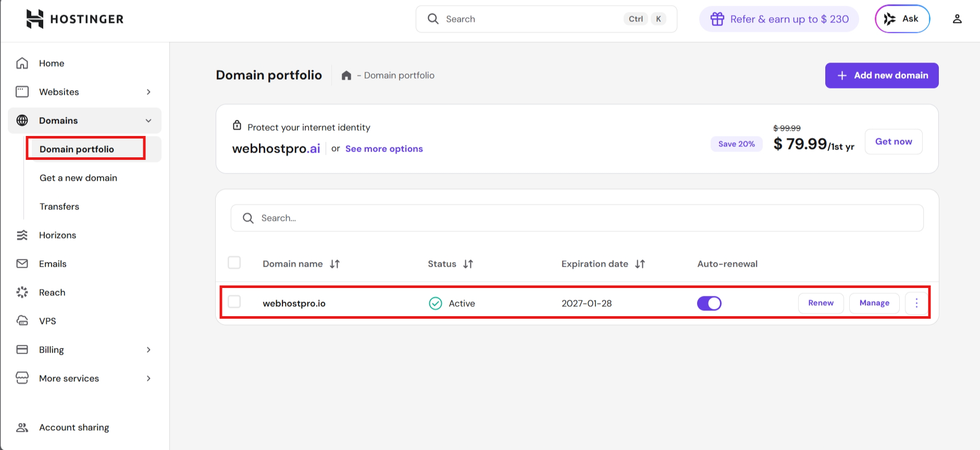Focus the top global Search field

tap(546, 19)
